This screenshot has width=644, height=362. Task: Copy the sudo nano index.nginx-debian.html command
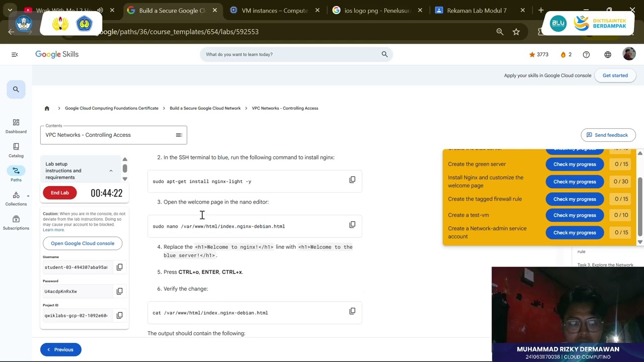click(x=352, y=225)
